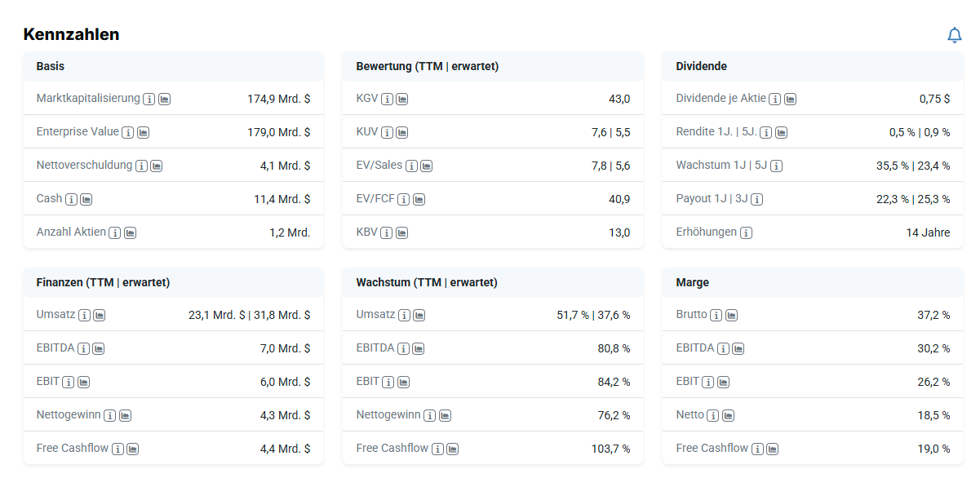Click info icon next to Erhöhungen
980x478 pixels.
[x=746, y=232]
